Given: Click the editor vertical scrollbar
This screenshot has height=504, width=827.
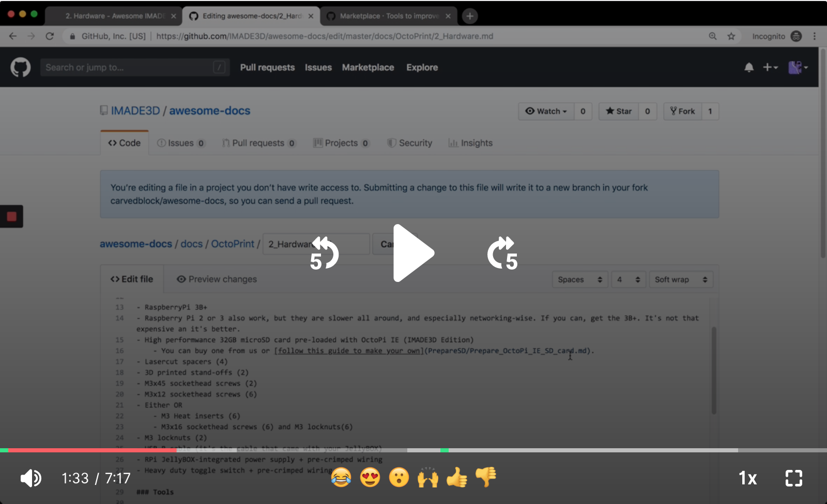Looking at the screenshot, I should click(714, 370).
